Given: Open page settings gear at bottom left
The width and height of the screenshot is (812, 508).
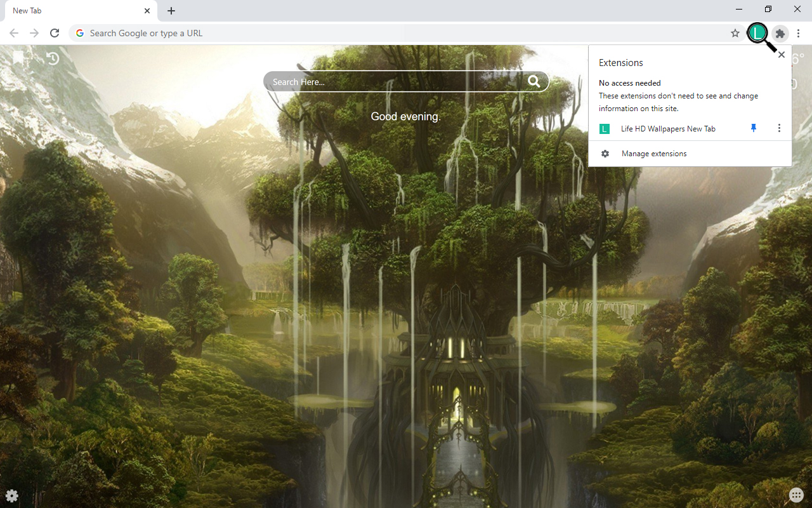Looking at the screenshot, I should tap(12, 495).
